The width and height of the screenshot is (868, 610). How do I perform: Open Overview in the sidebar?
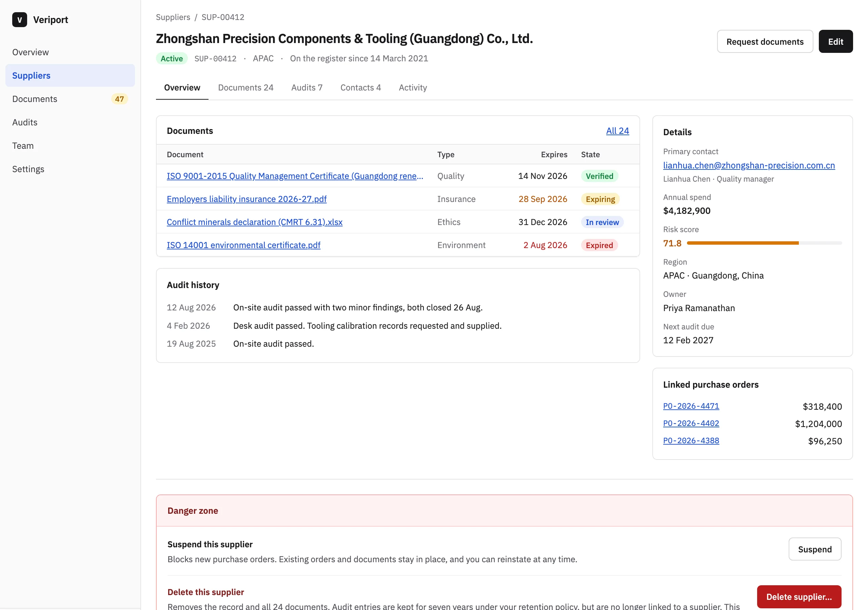[x=70, y=52]
